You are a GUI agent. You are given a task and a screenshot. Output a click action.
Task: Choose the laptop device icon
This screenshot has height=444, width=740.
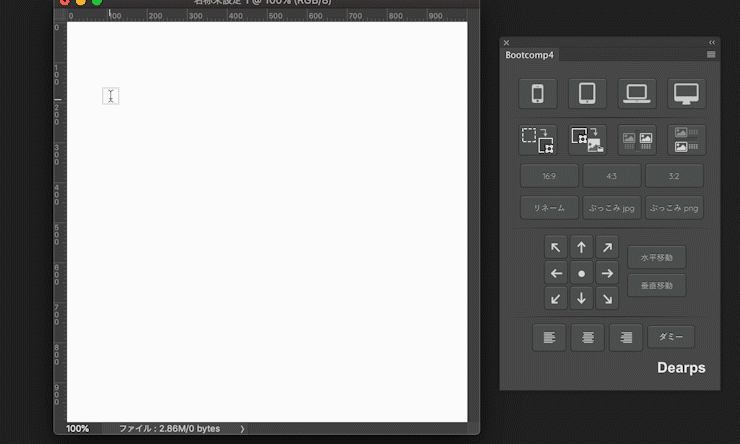coord(636,94)
